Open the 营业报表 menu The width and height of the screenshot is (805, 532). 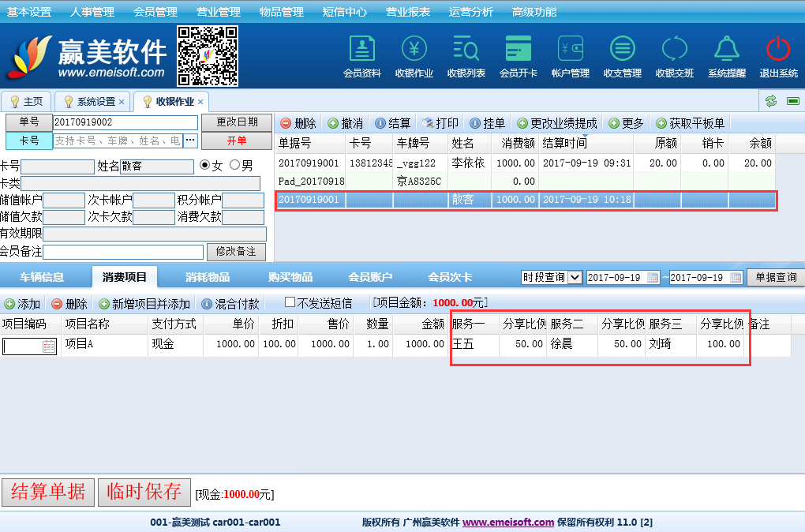point(408,12)
